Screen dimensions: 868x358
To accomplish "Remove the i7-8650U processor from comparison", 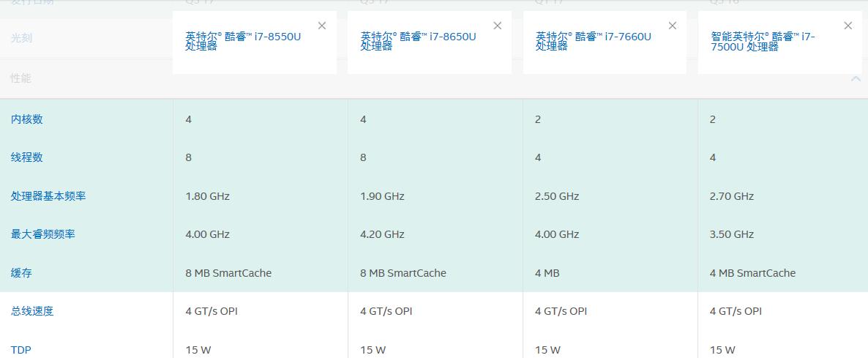I will (x=498, y=26).
